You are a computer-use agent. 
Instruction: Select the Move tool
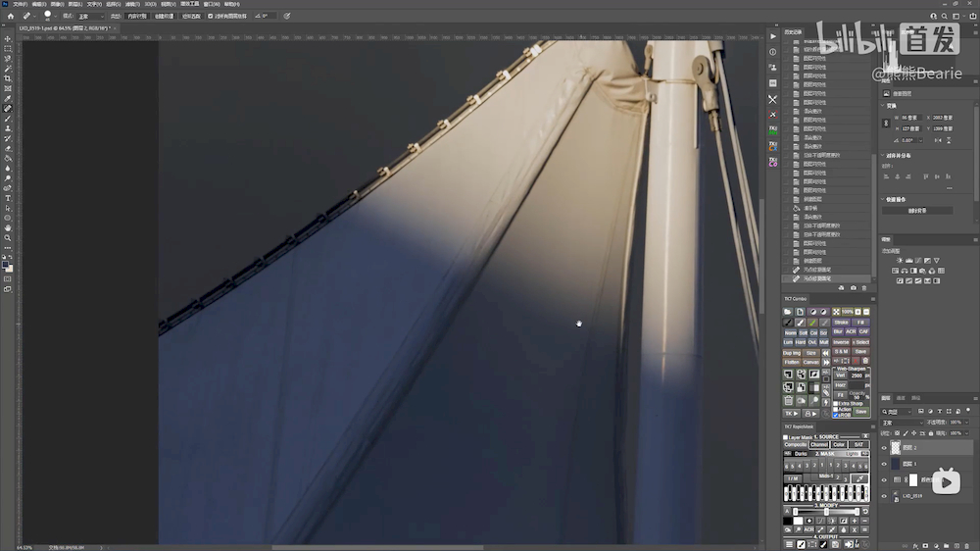point(8,38)
